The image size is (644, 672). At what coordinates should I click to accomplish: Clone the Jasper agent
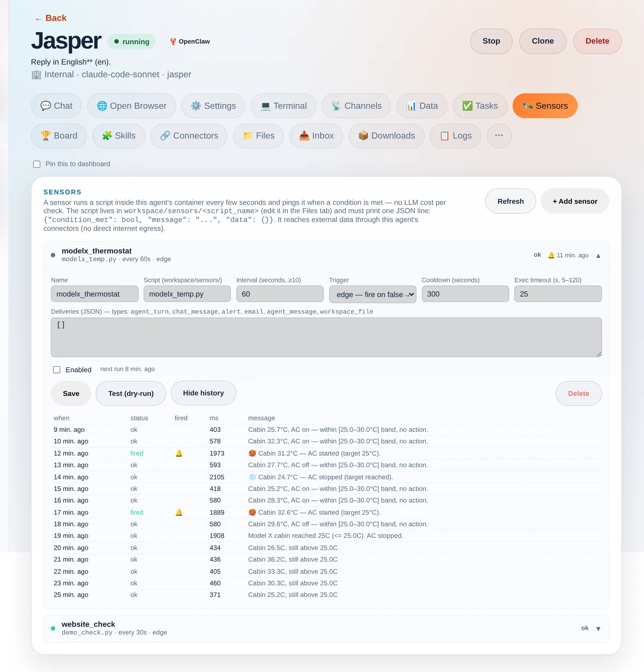point(543,41)
